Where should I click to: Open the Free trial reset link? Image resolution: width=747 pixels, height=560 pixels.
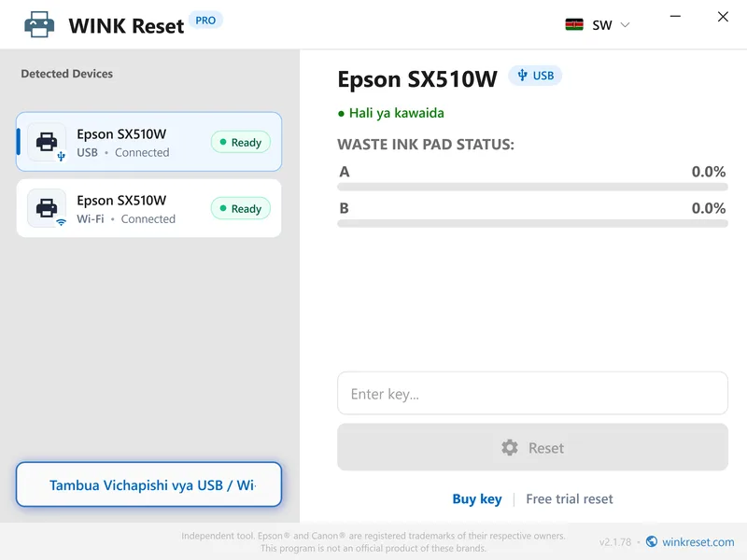coord(570,498)
